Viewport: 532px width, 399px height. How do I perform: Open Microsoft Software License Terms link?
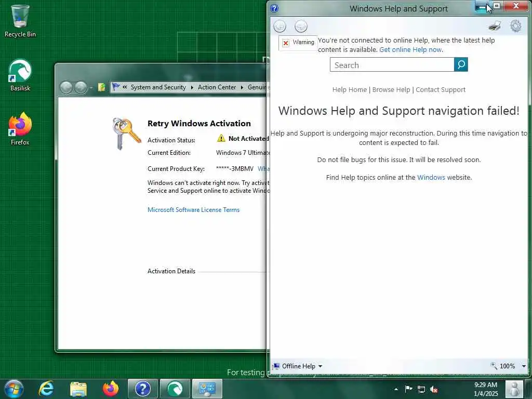tap(193, 210)
